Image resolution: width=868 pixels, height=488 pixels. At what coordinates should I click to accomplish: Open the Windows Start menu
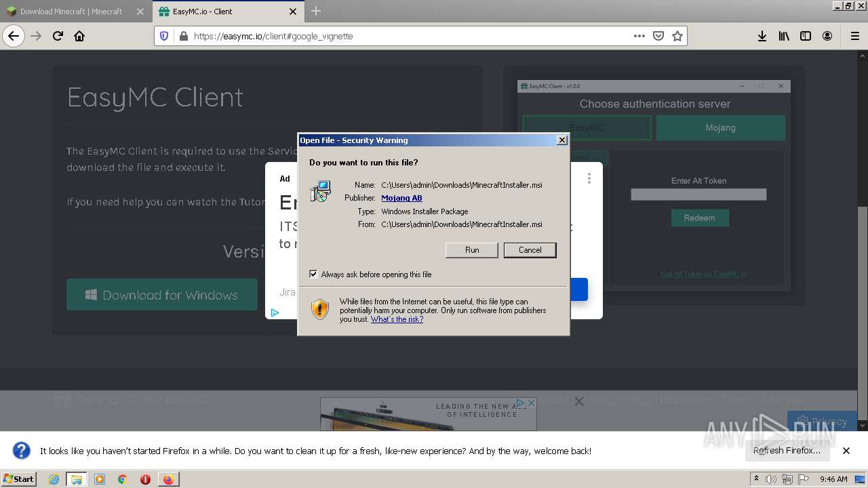pos(19,479)
